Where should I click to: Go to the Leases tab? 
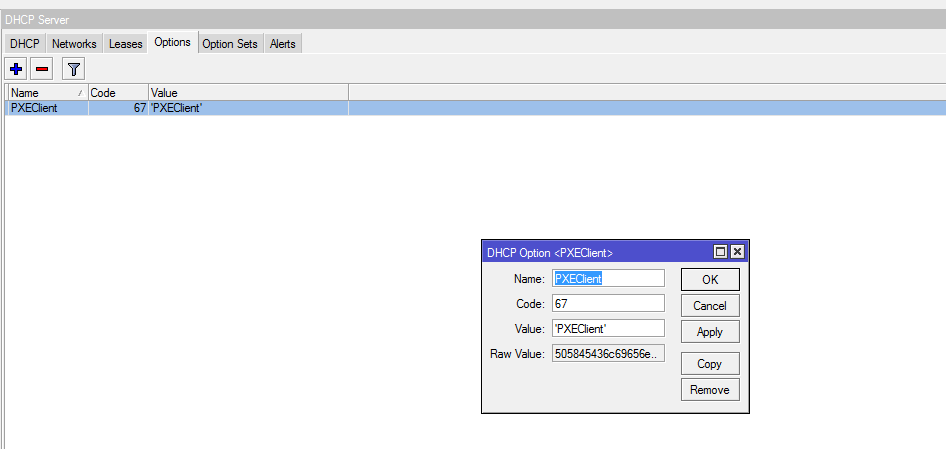[x=125, y=44]
